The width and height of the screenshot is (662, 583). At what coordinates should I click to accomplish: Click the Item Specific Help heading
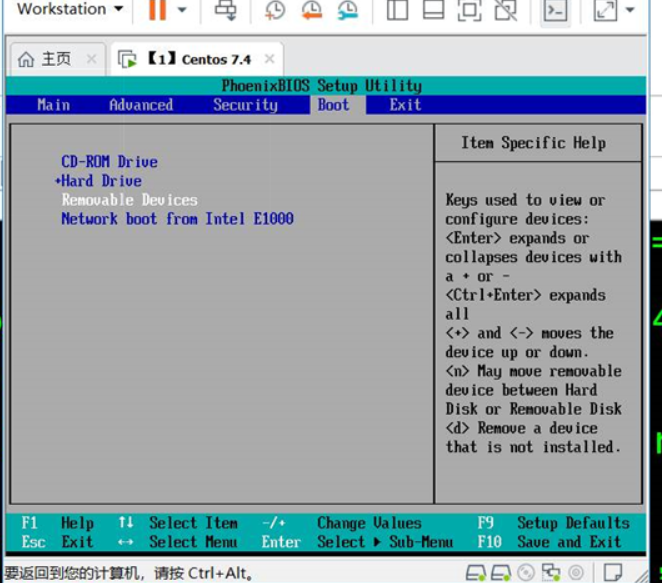click(x=534, y=143)
